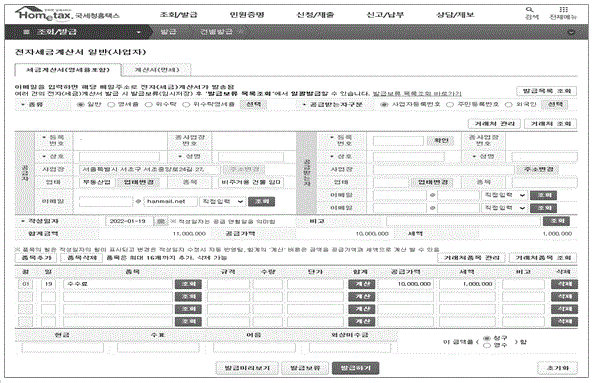593x383 pixels.
Task: Click the 현금 amount input field
Action: click(62, 347)
